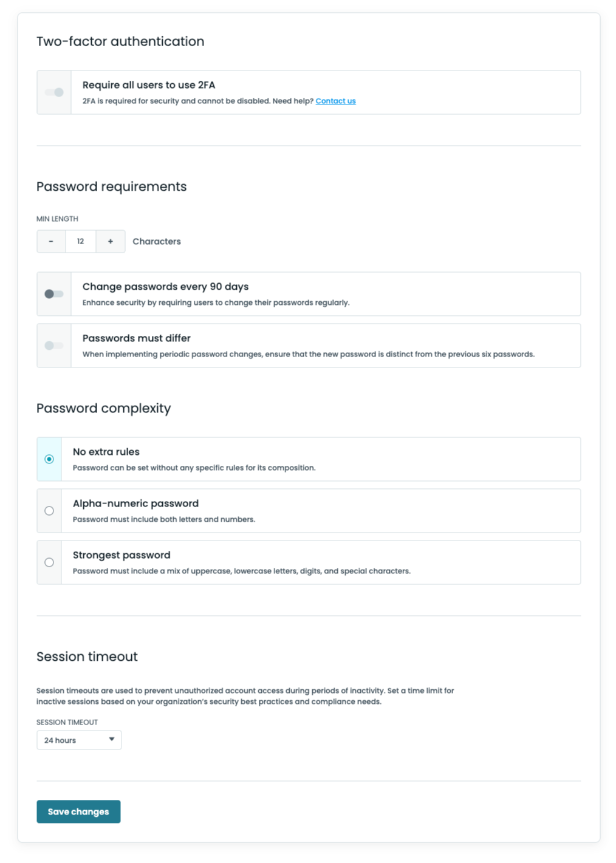Image resolution: width=616 pixels, height=863 pixels.
Task: Open the Session timeout dropdown
Action: 79,740
